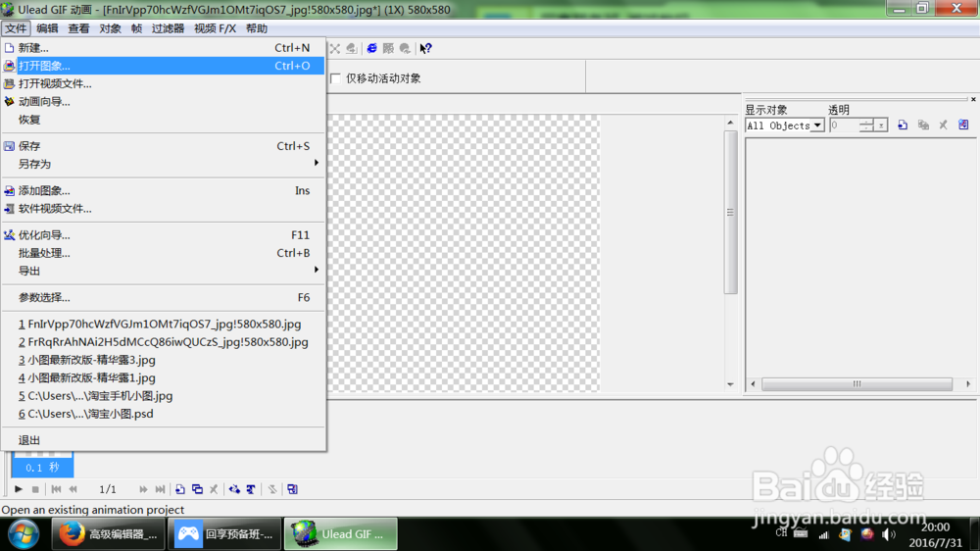Open recent file 小图最新改版-精华露1.jpg

click(x=164, y=377)
